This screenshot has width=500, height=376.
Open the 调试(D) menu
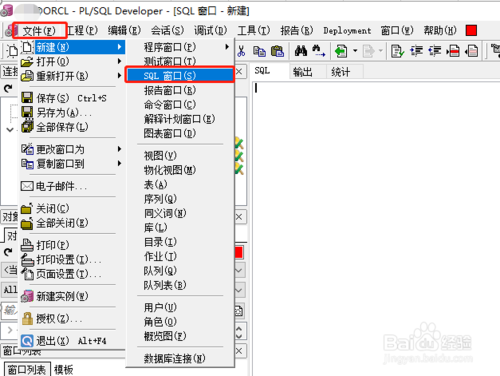point(211,31)
